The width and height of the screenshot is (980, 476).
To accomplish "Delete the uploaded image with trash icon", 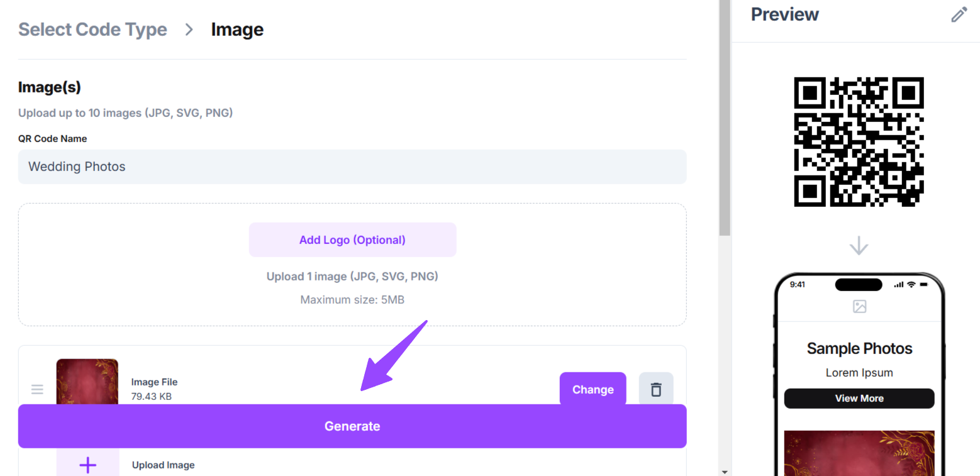I will pos(656,389).
